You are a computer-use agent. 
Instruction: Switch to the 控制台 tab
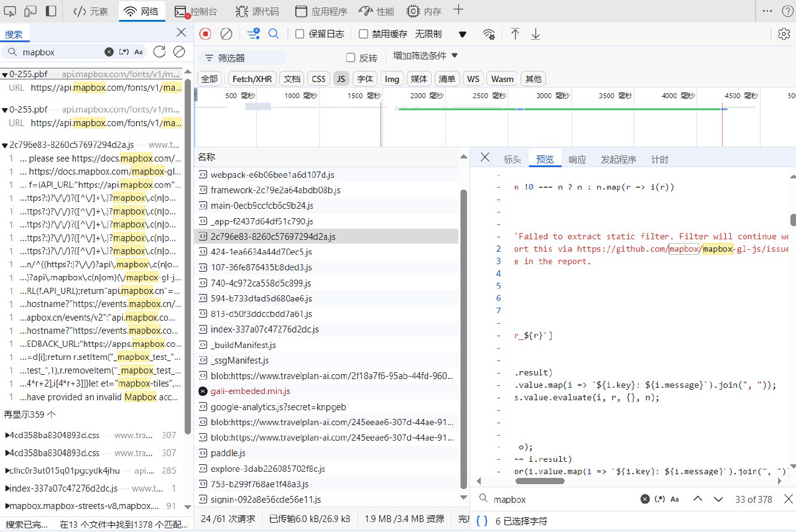196,11
